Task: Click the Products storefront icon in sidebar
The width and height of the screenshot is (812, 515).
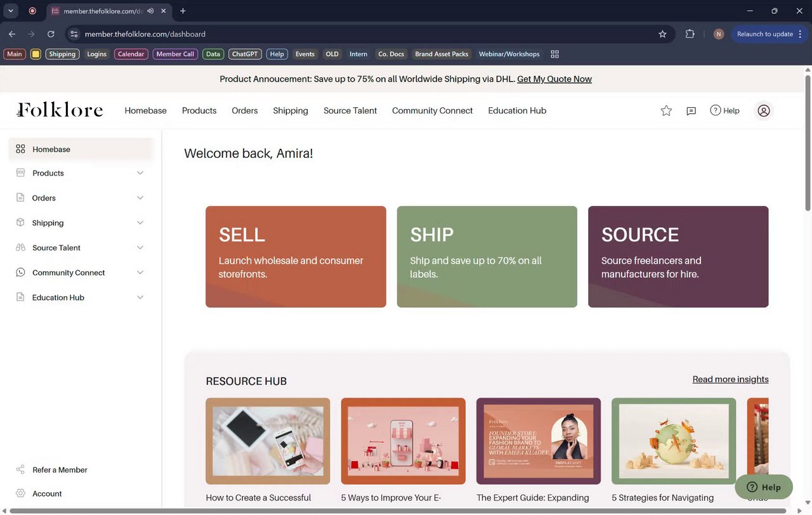Action: click(20, 173)
